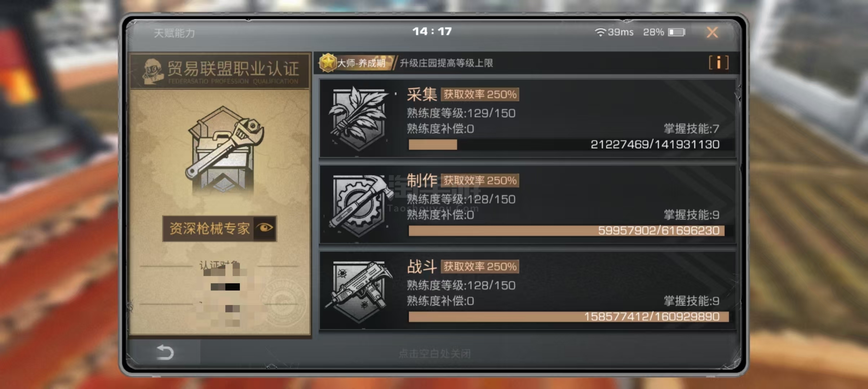
Task: Close the panel with orange X
Action: 712,32
